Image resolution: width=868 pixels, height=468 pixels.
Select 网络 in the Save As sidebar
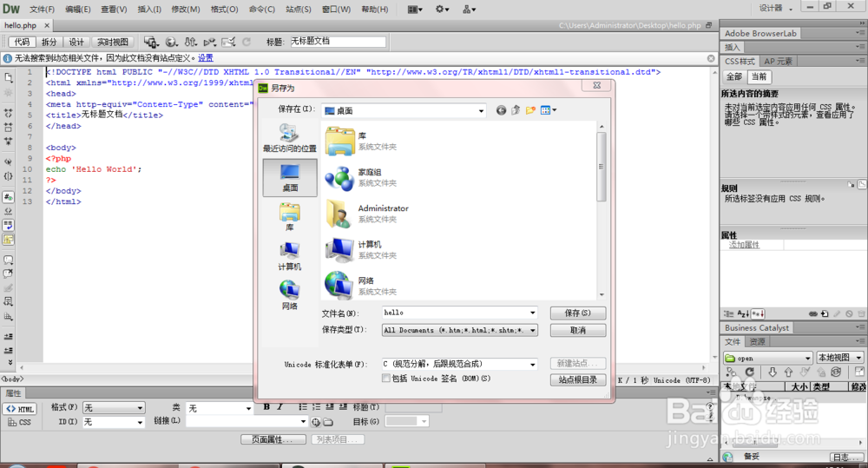click(x=290, y=294)
